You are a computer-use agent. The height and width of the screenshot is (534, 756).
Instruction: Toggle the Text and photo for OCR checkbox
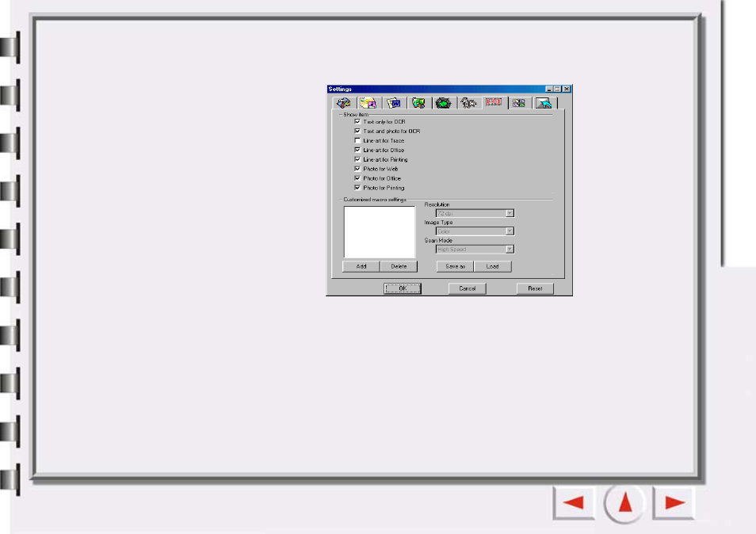pyautogui.click(x=357, y=131)
